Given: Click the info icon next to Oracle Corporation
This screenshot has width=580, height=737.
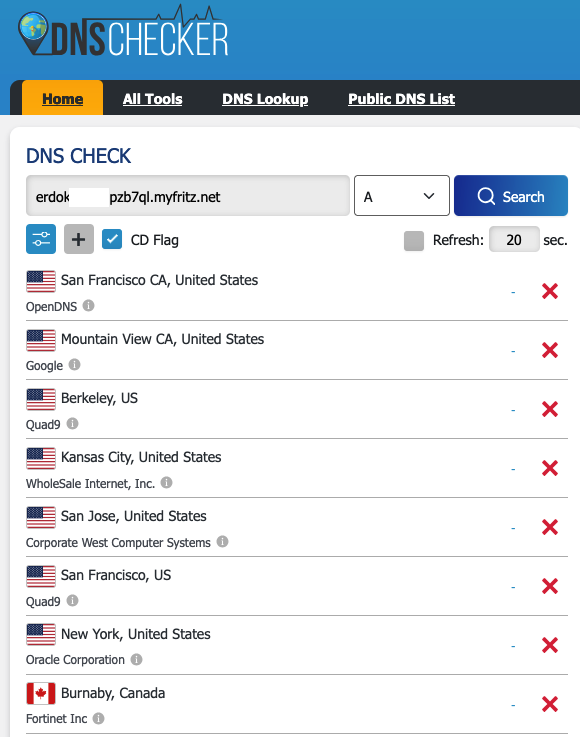Looking at the screenshot, I should tap(136, 659).
